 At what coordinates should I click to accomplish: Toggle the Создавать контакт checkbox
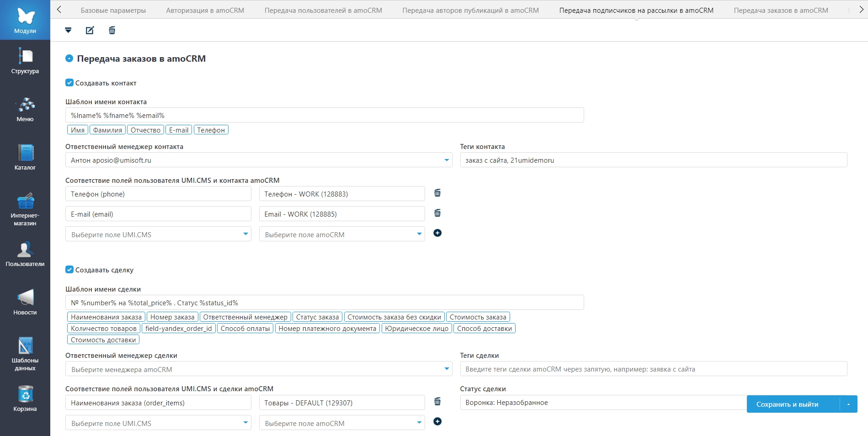point(69,83)
